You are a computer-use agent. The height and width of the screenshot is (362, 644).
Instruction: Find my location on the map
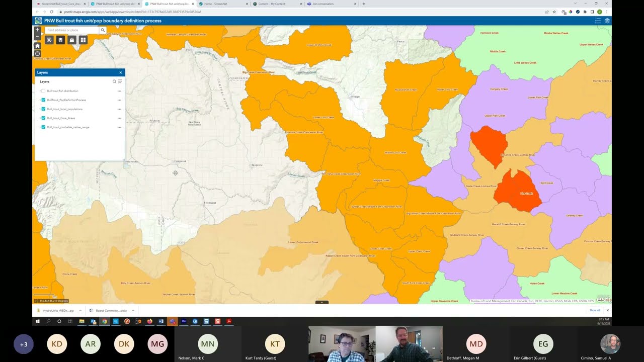point(37,54)
